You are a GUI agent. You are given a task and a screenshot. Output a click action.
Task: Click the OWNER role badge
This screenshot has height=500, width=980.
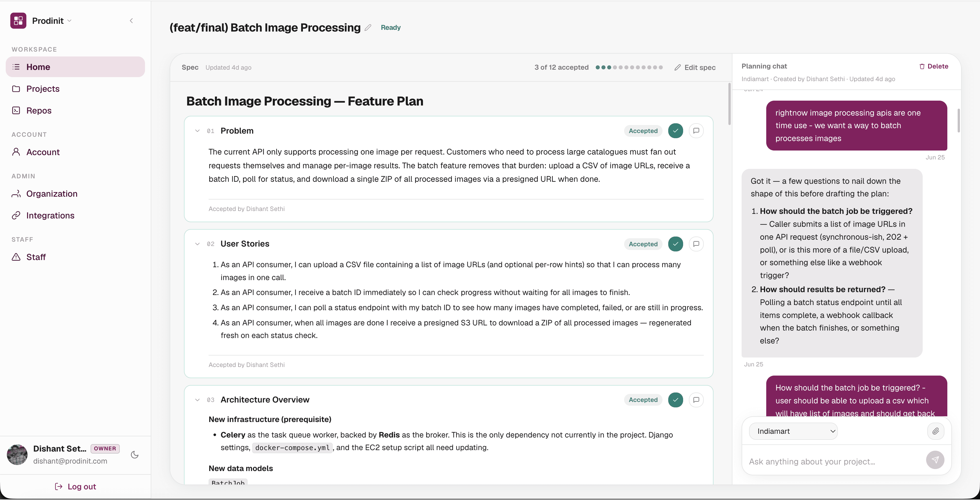click(105, 449)
